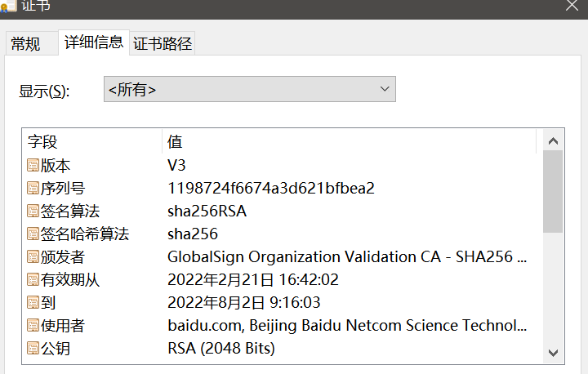Select the 使用者 field icon
Image resolution: width=588 pixels, height=374 pixels.
33,326
